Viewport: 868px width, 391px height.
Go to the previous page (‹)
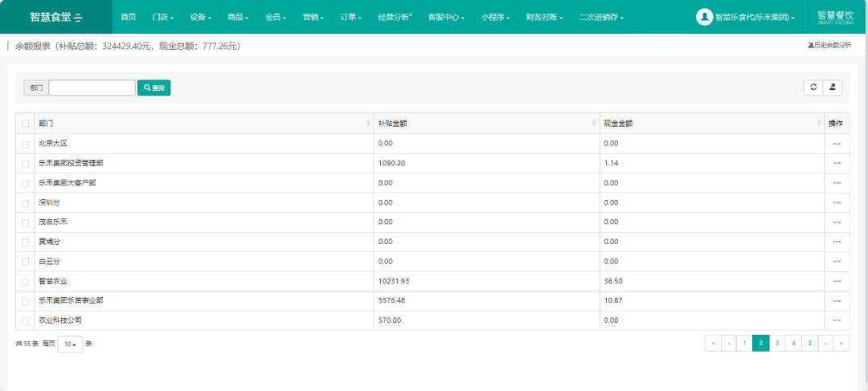click(x=729, y=343)
